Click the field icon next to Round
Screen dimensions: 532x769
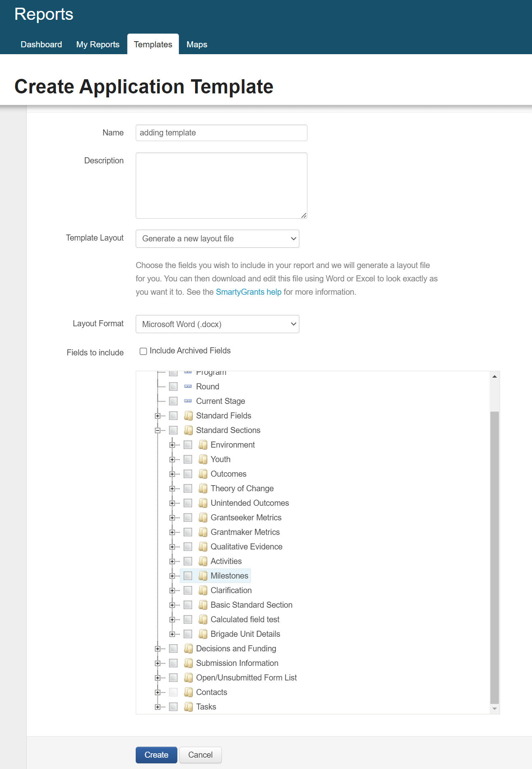point(188,387)
